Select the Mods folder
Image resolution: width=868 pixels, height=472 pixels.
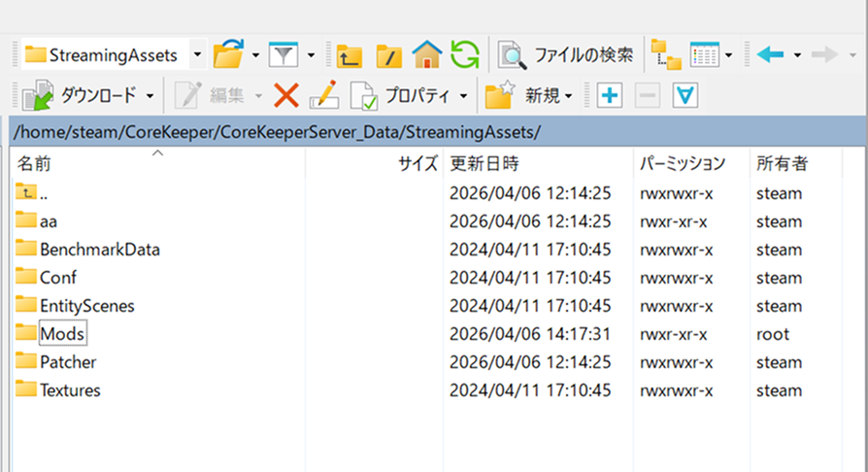(x=62, y=334)
